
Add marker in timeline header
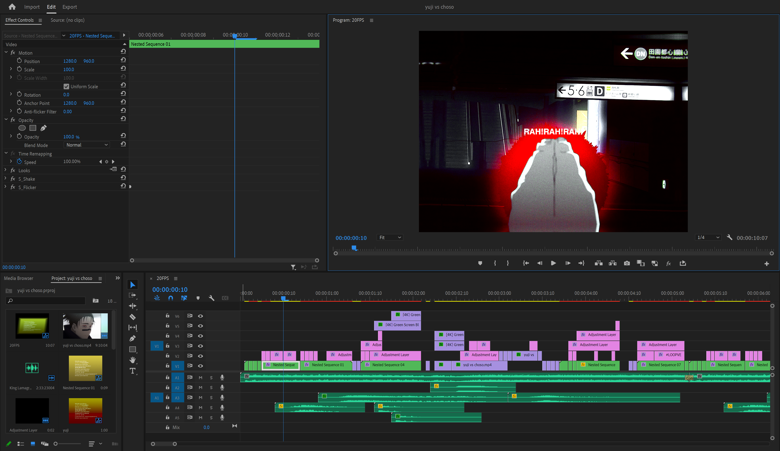point(198,298)
